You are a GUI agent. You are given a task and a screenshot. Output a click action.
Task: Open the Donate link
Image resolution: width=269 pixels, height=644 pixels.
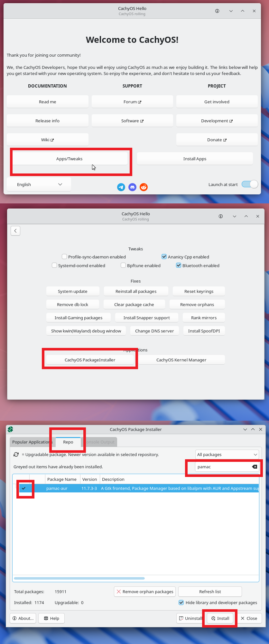coord(217,140)
